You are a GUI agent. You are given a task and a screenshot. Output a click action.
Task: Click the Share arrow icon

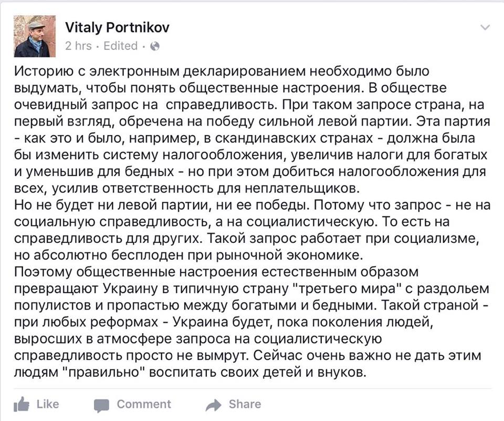coord(214,404)
